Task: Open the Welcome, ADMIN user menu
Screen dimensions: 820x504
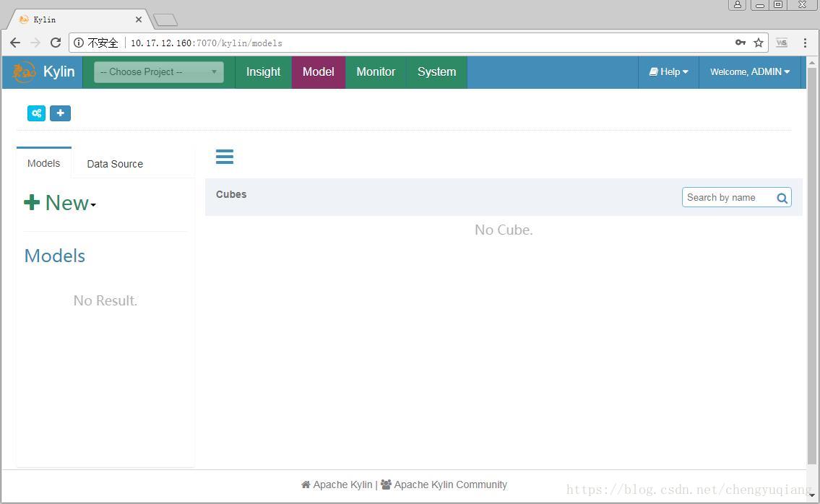Action: (750, 72)
